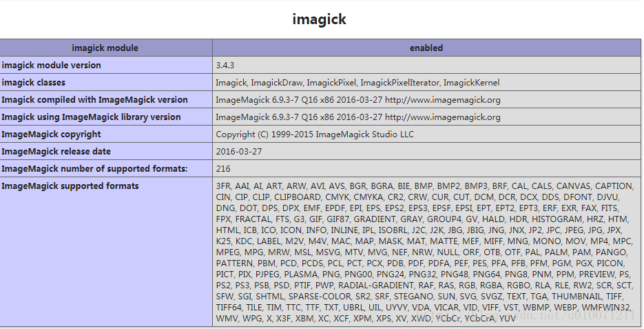The width and height of the screenshot is (644, 329).
Task: Click the 'imagick module version' label
Action: (x=52, y=66)
